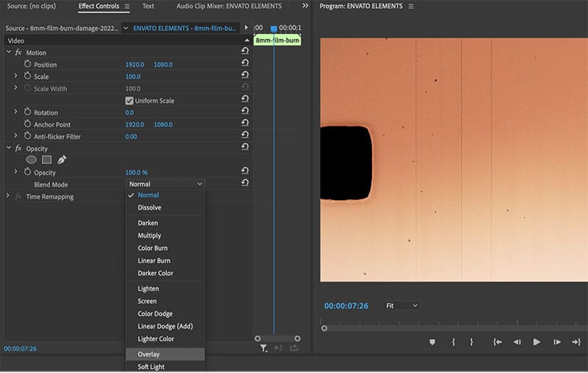The width and height of the screenshot is (588, 373).
Task: Click the Program monitor timecode 00:00:07:26
Action: point(346,306)
